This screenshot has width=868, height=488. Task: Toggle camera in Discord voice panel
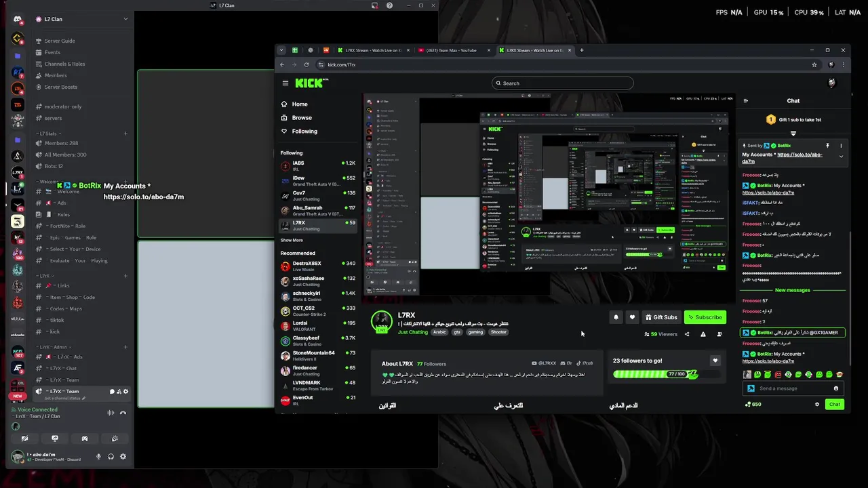point(25,439)
